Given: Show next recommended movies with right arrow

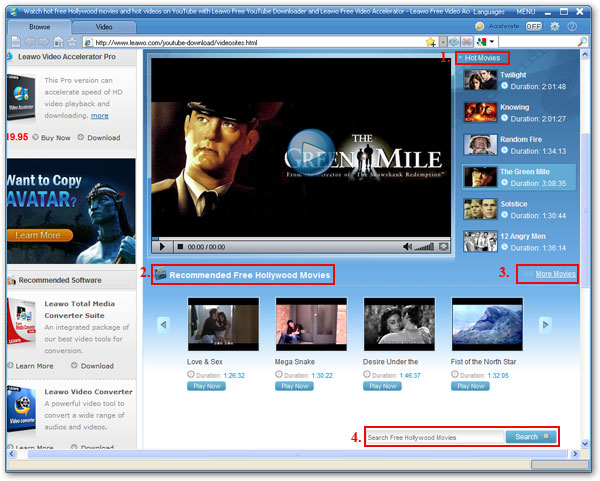Looking at the screenshot, I should pos(545,325).
